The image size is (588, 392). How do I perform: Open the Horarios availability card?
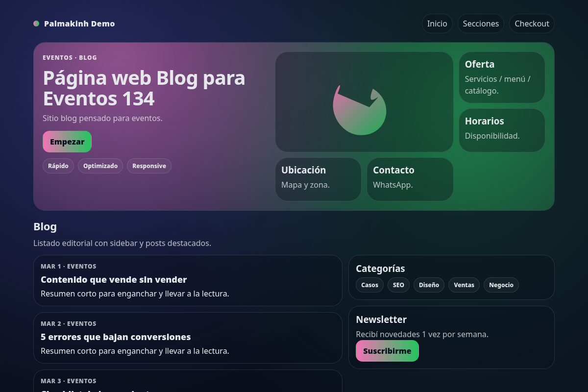(502, 130)
